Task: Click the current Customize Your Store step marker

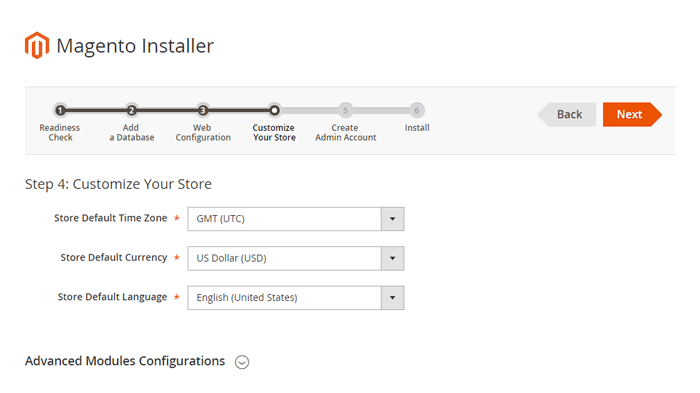Action: pyautogui.click(x=274, y=110)
